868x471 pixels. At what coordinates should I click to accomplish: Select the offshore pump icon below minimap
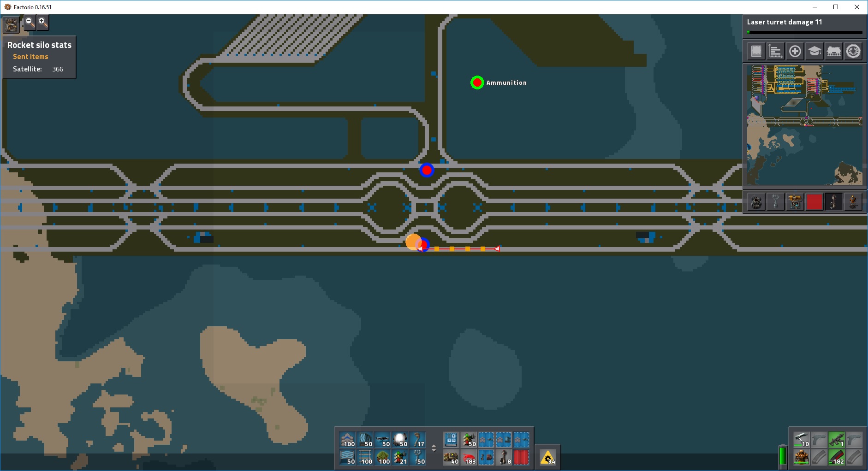[x=756, y=202]
